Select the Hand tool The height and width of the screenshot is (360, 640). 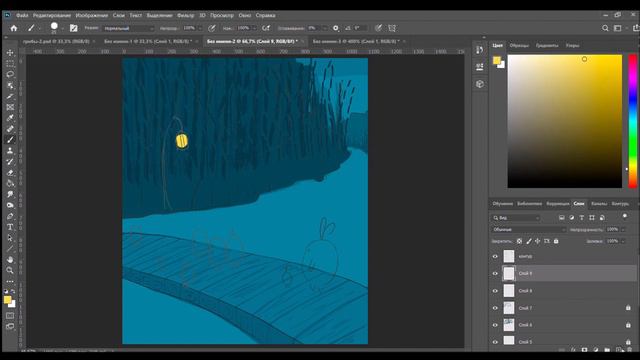(x=10, y=260)
